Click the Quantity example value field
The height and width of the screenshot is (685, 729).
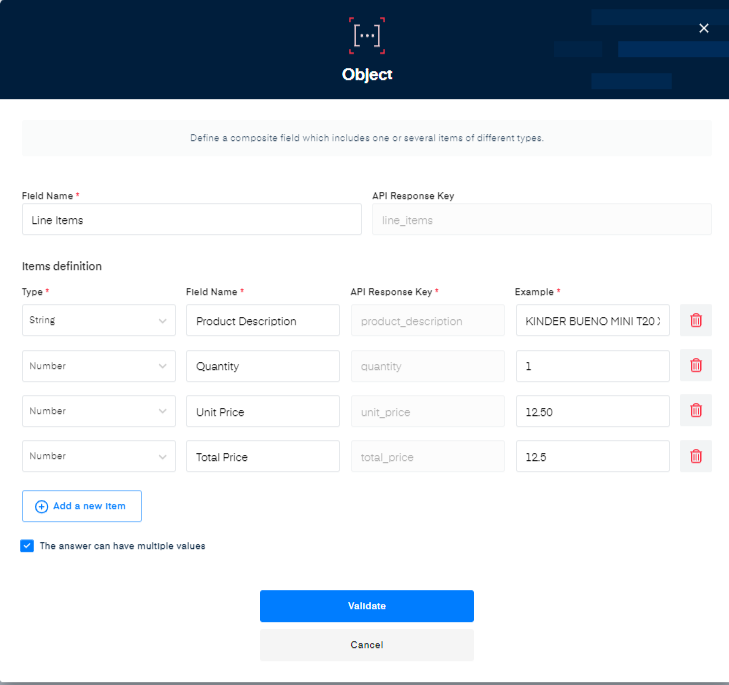point(592,366)
